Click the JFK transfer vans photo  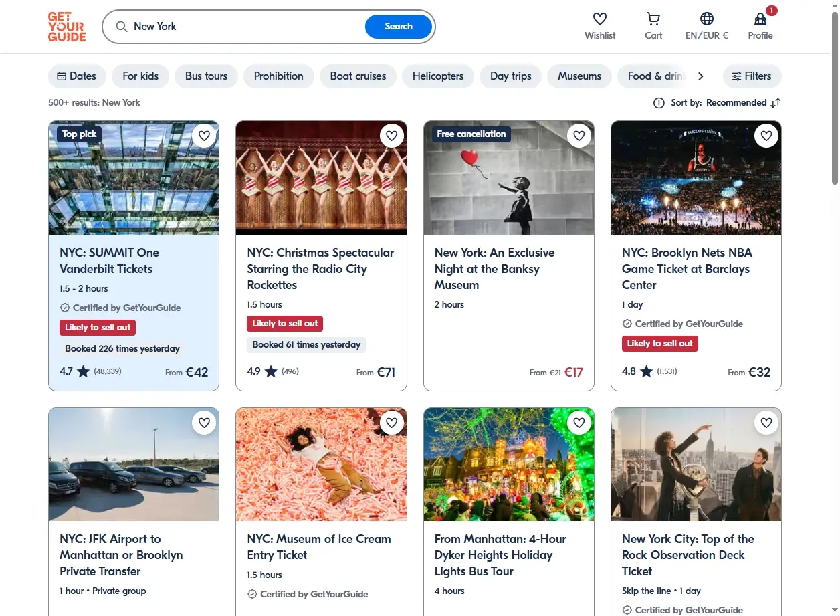(x=134, y=464)
